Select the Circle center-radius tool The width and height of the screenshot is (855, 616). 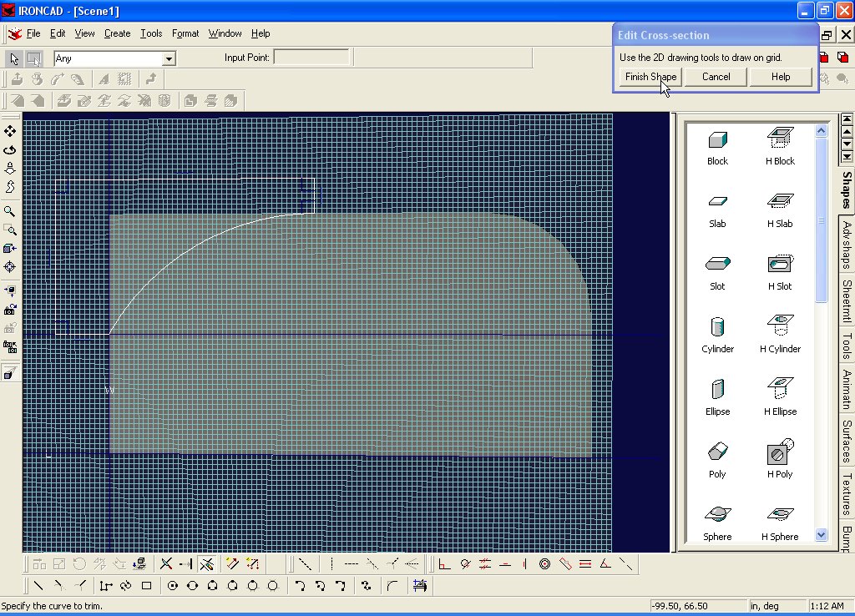(x=173, y=586)
